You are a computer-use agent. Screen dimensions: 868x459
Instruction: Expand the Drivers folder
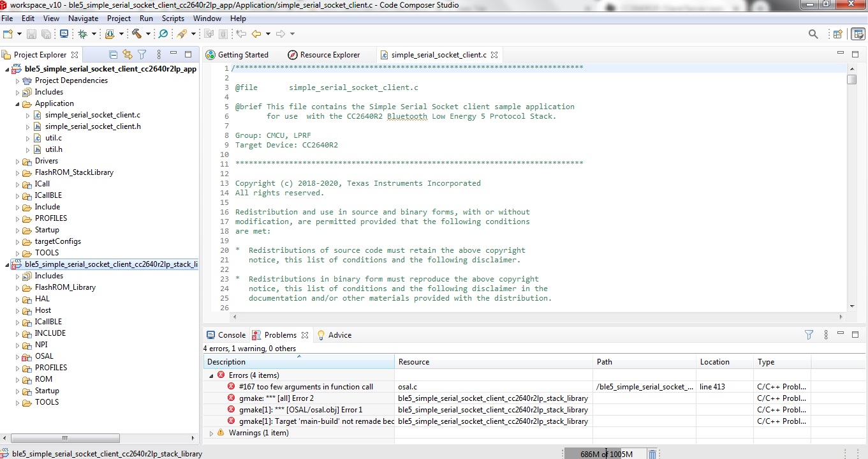[x=18, y=162]
